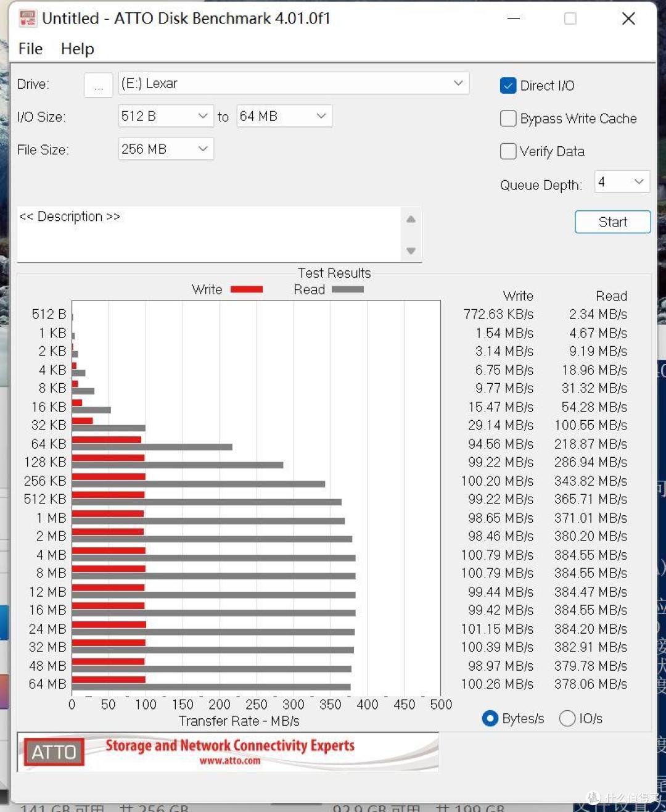Image resolution: width=666 pixels, height=812 pixels.
Task: Open the I/O Size end 64 MB dropdown
Action: (x=284, y=116)
